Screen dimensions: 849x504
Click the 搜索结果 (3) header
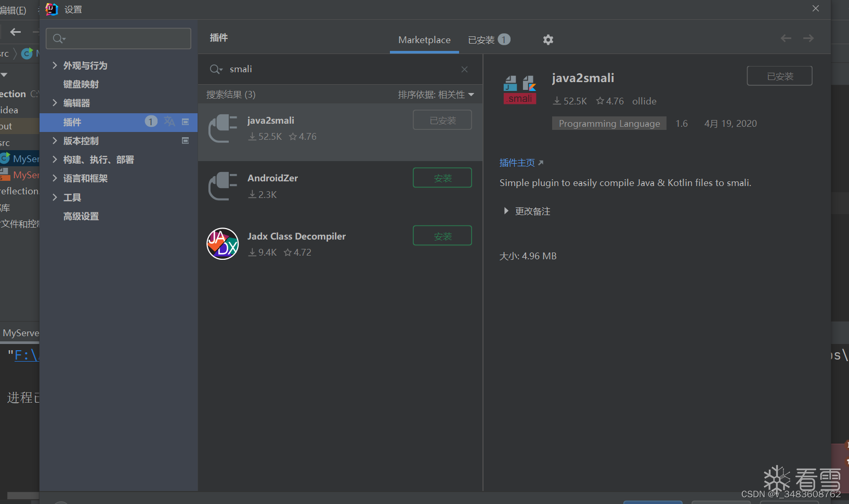[x=231, y=95]
